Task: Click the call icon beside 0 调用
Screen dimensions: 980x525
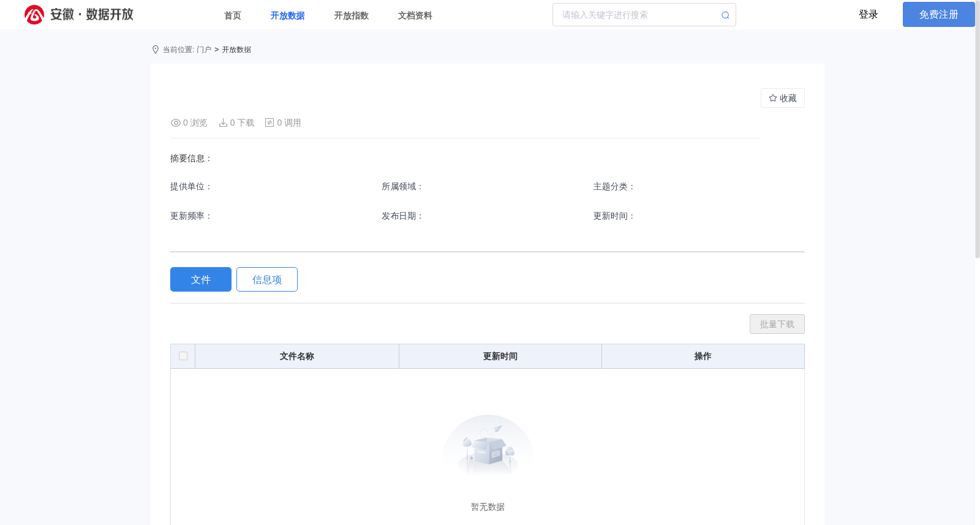Action: pyautogui.click(x=269, y=123)
